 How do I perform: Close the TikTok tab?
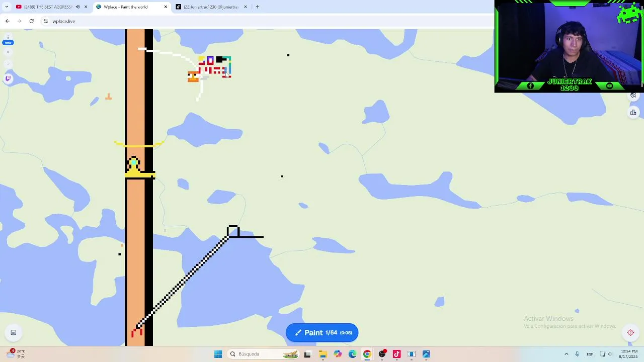(x=246, y=7)
